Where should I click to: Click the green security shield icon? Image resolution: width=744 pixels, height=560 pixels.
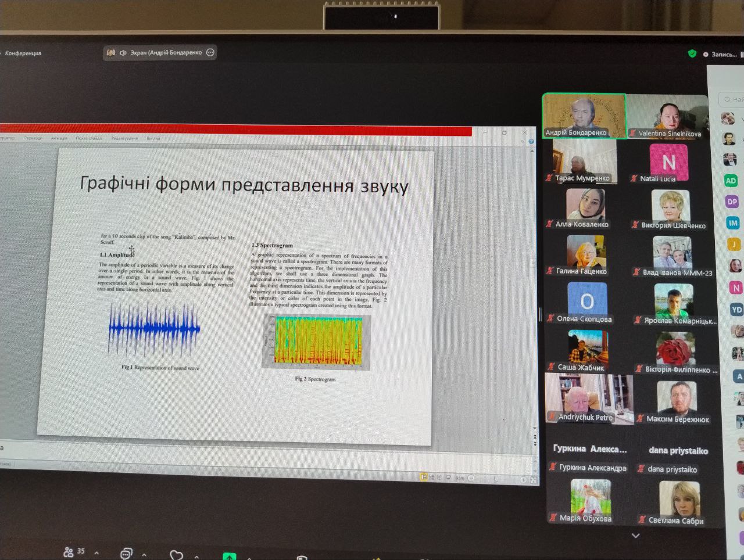click(x=692, y=53)
